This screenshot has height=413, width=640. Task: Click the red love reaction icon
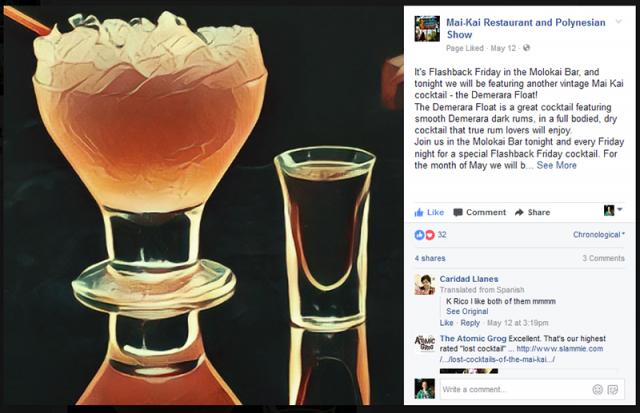[429, 235]
